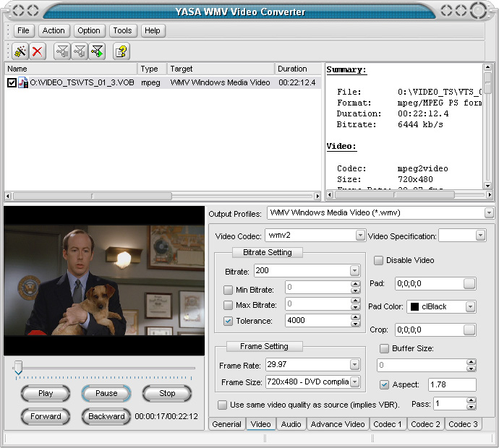Click the Stop button
Screen dimensions: 499x448
pyautogui.click(x=167, y=394)
